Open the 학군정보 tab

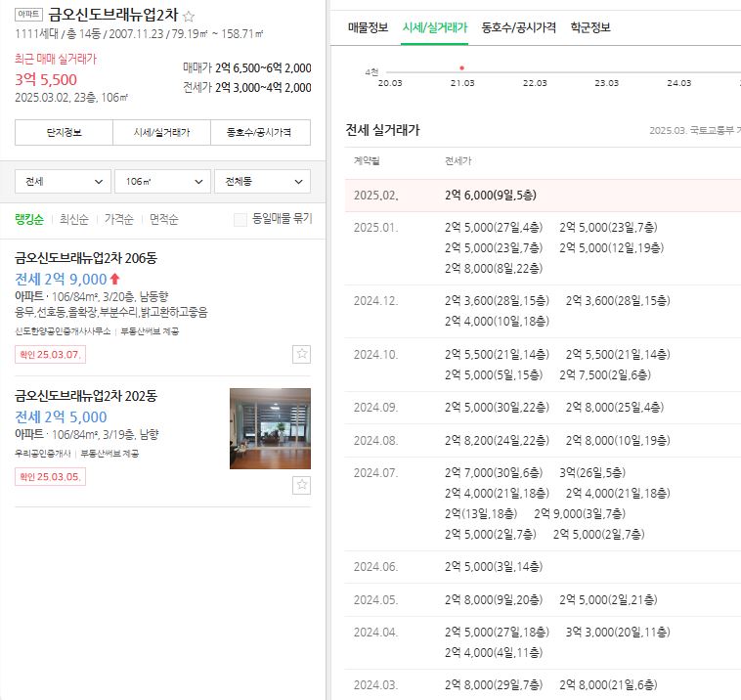590,27
